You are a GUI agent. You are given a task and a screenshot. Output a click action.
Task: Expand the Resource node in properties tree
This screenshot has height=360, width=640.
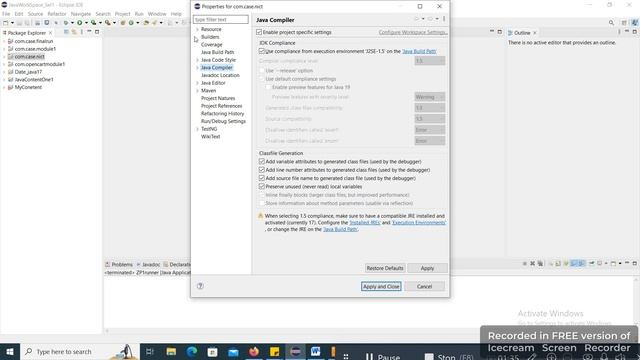[198, 29]
